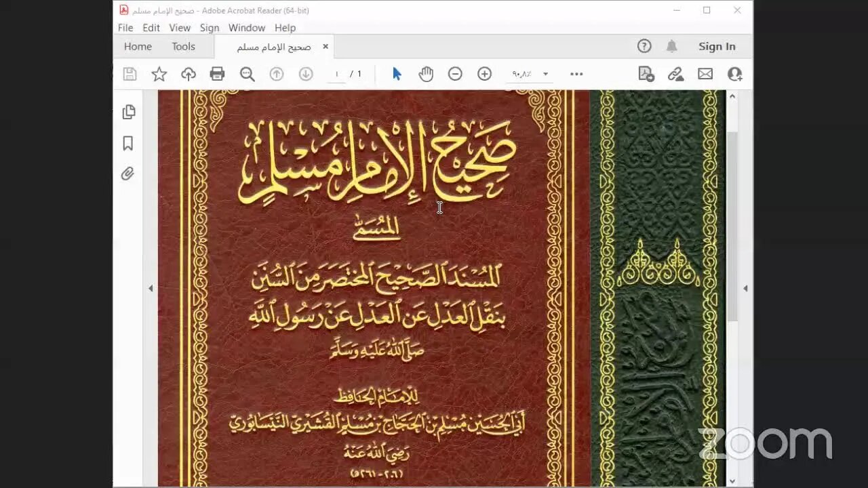Click the scrollbar down arrow
The width and height of the screenshot is (868, 488).
click(x=732, y=481)
